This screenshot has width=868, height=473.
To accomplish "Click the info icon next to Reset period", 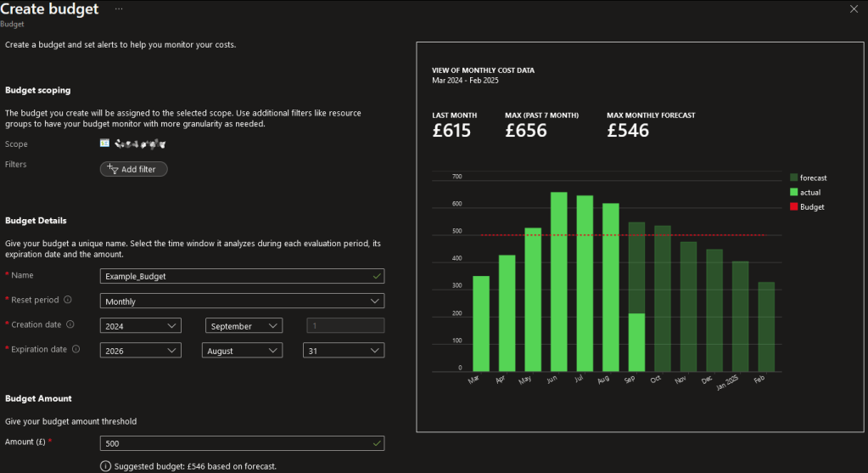I will [67, 300].
